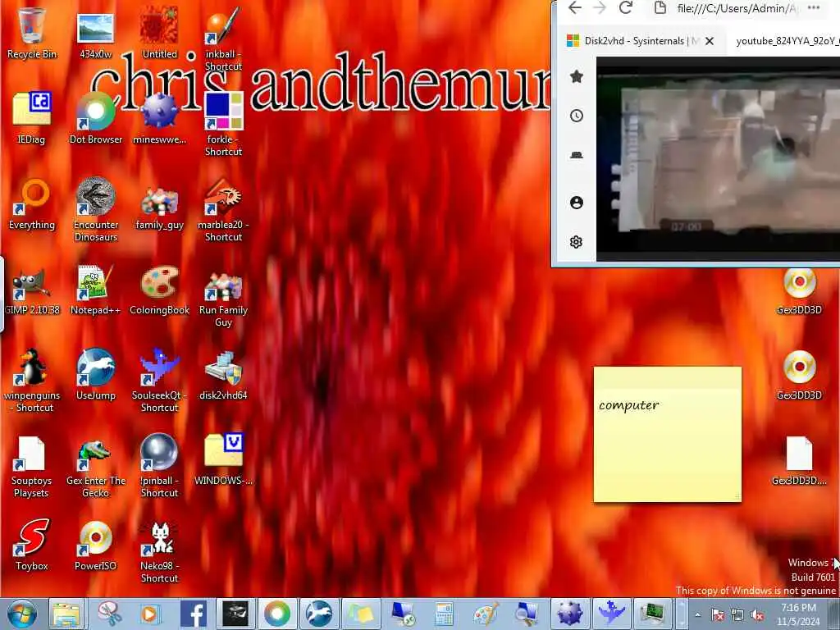The image size is (840, 630).
Task: Open the WINDOWS-... folder icon
Action: coord(223,459)
